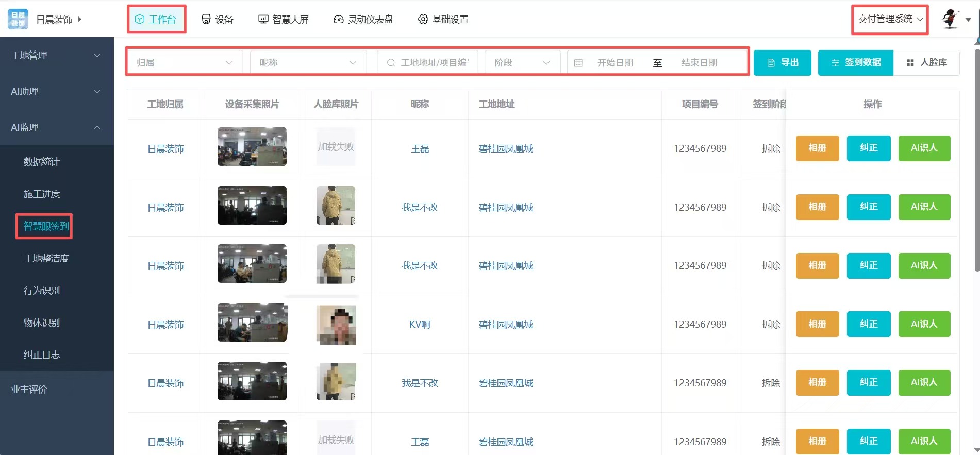Click the grid icon on 人脸库 button

pyautogui.click(x=910, y=63)
